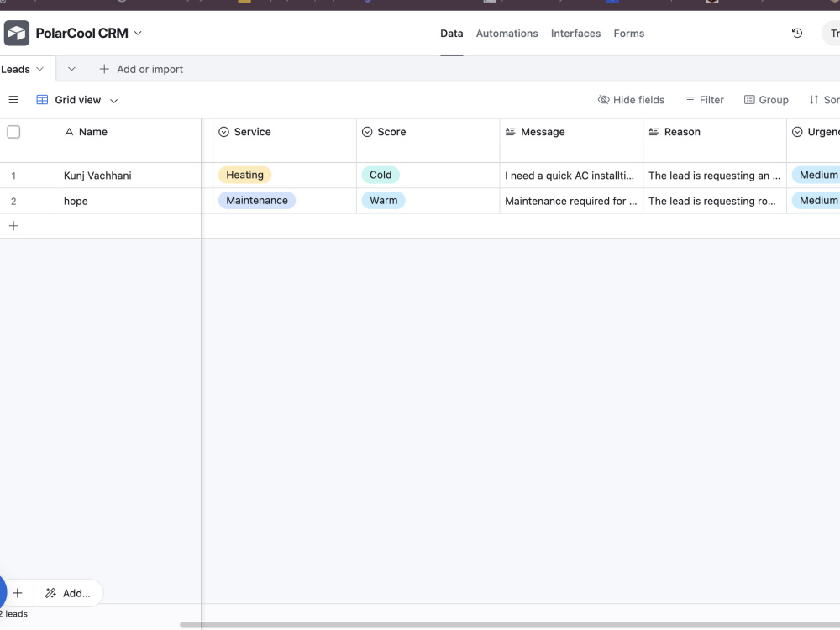Click the Sort button
The height and width of the screenshot is (630, 840).
(825, 100)
